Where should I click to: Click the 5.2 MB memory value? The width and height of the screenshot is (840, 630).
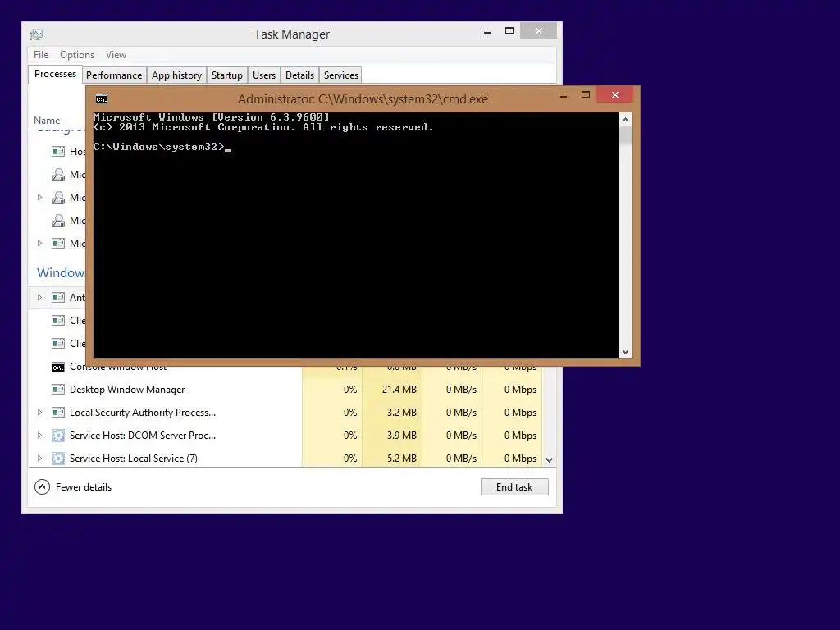402,459
